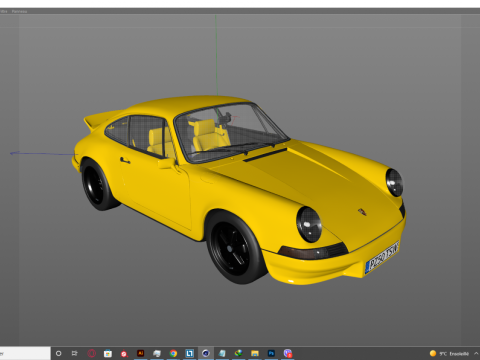Select the left headlight of the car

[x=309, y=224]
